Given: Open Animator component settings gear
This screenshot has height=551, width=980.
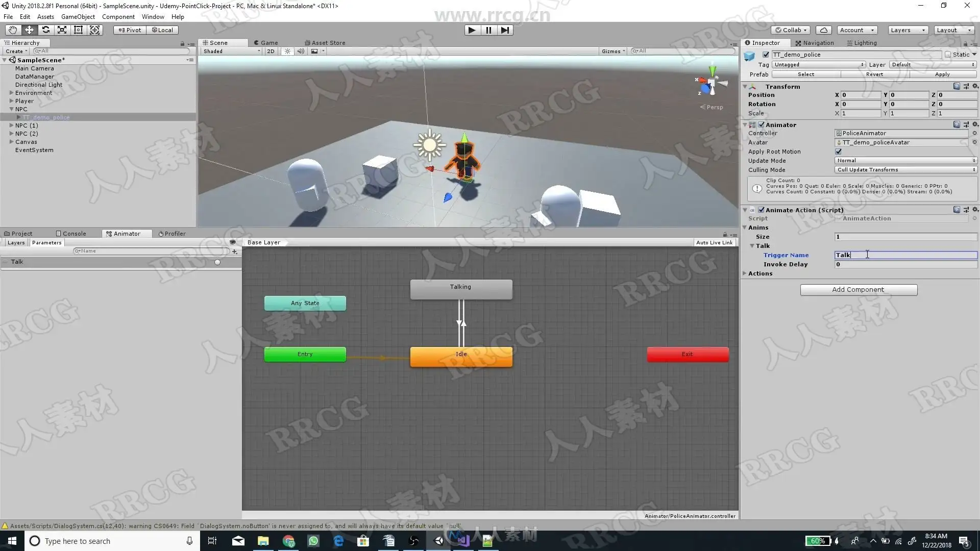Looking at the screenshot, I should coord(975,124).
